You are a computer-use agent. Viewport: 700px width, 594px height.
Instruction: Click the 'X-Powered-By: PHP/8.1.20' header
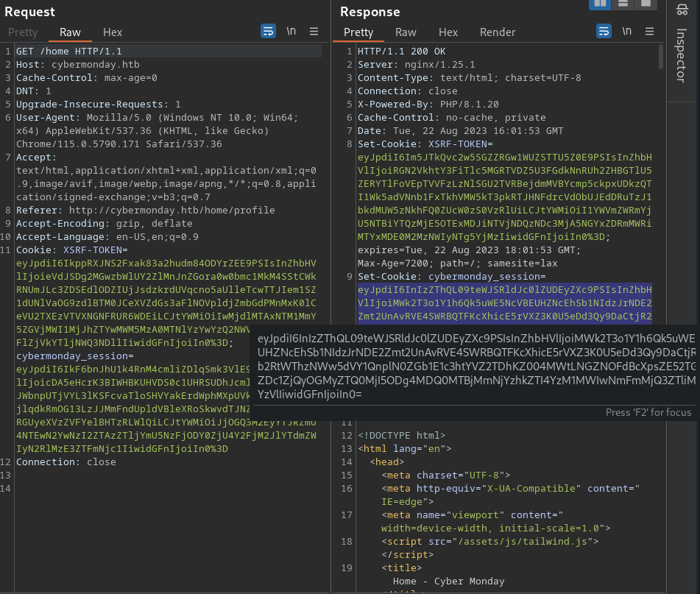428,105
